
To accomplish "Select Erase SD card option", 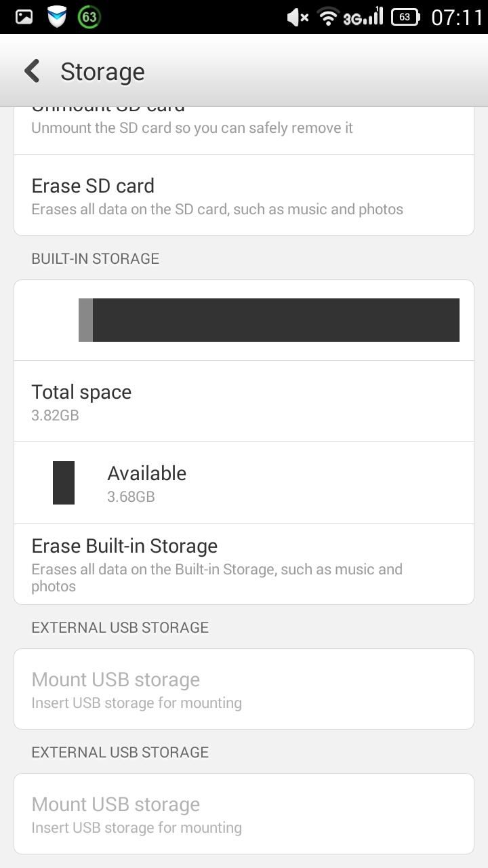I will pyautogui.click(x=244, y=196).
